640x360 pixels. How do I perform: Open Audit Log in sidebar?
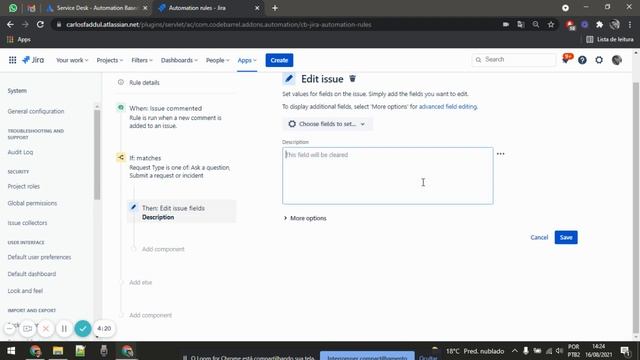pos(20,152)
